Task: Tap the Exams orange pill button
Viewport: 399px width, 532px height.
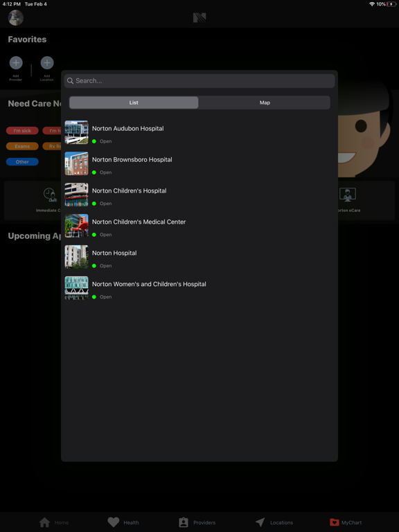Action: tap(22, 146)
